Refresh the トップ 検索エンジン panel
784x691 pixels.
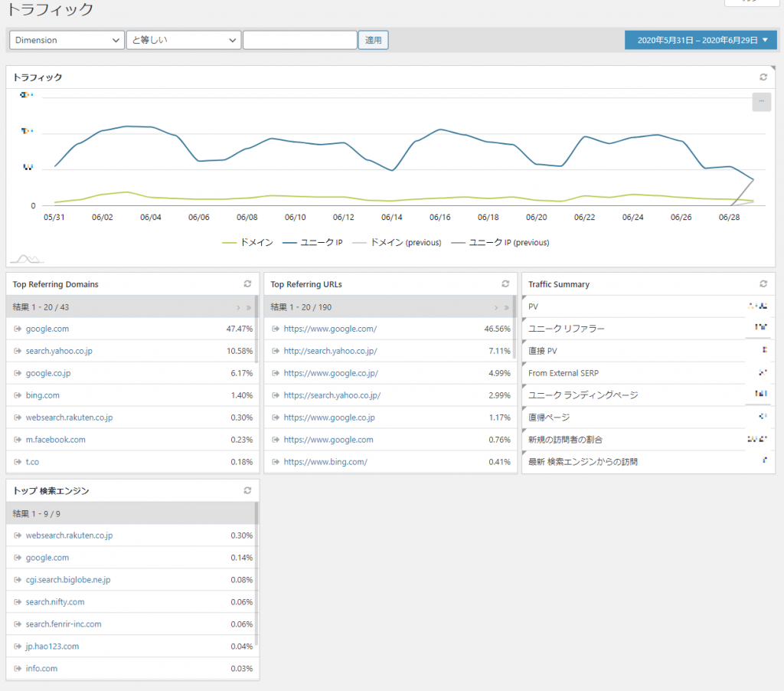pos(247,490)
